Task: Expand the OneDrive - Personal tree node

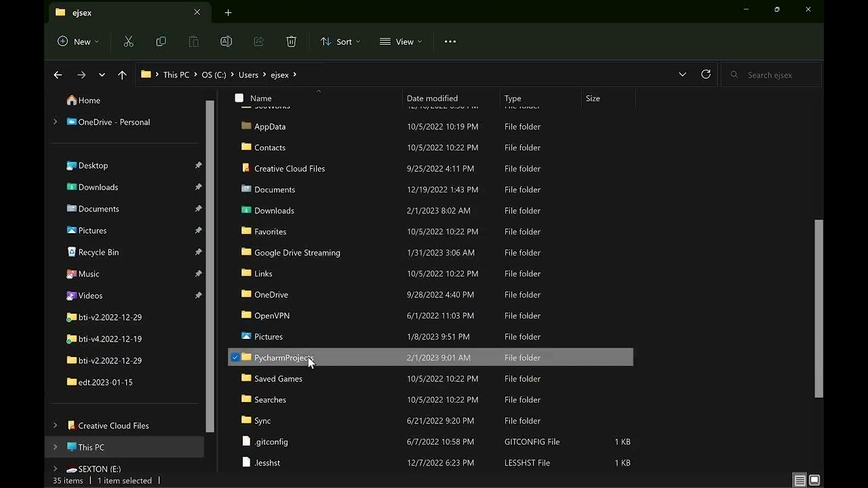Action: (56, 122)
